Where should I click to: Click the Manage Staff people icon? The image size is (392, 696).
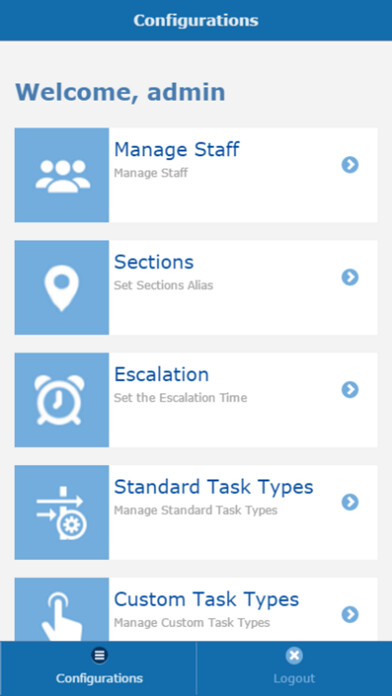point(62,175)
